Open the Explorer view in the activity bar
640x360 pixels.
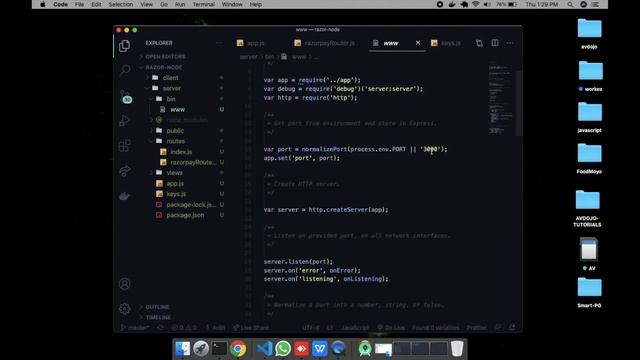tap(124, 46)
